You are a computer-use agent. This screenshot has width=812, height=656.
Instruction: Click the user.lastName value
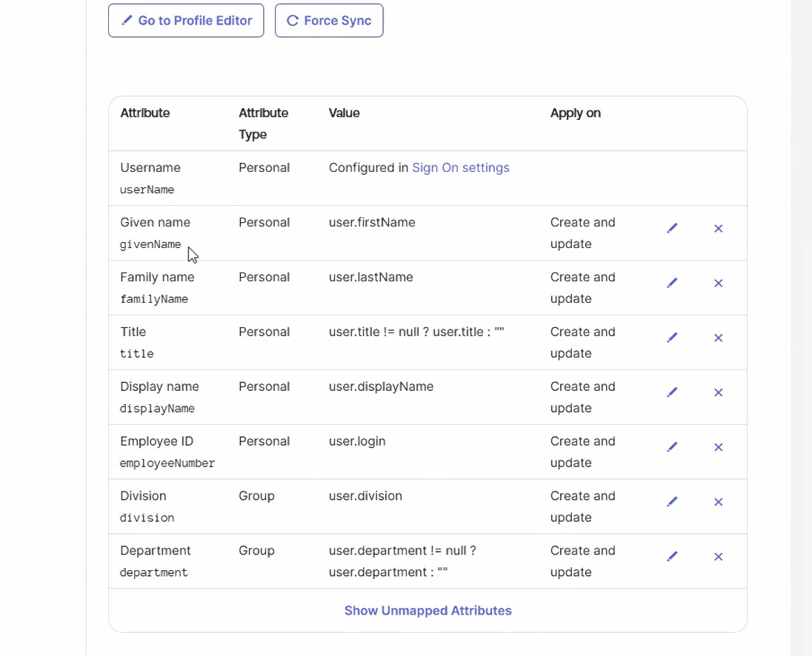370,278
